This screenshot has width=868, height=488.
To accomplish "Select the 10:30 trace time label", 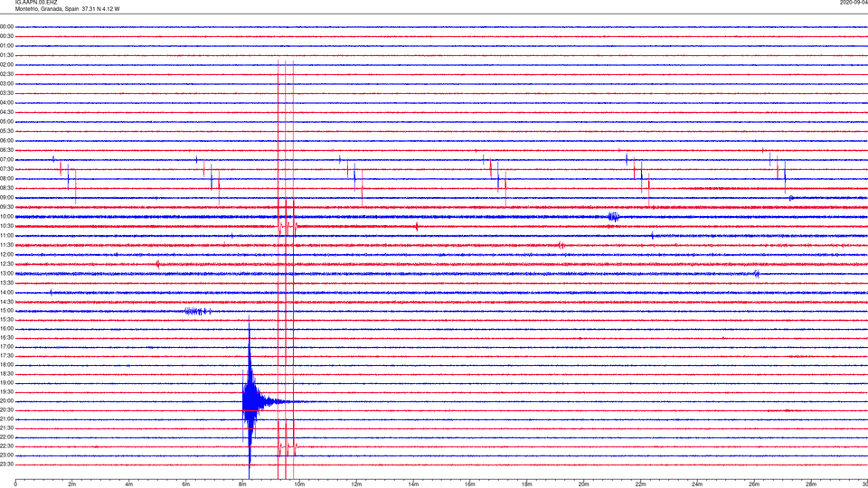I will pos(6,226).
